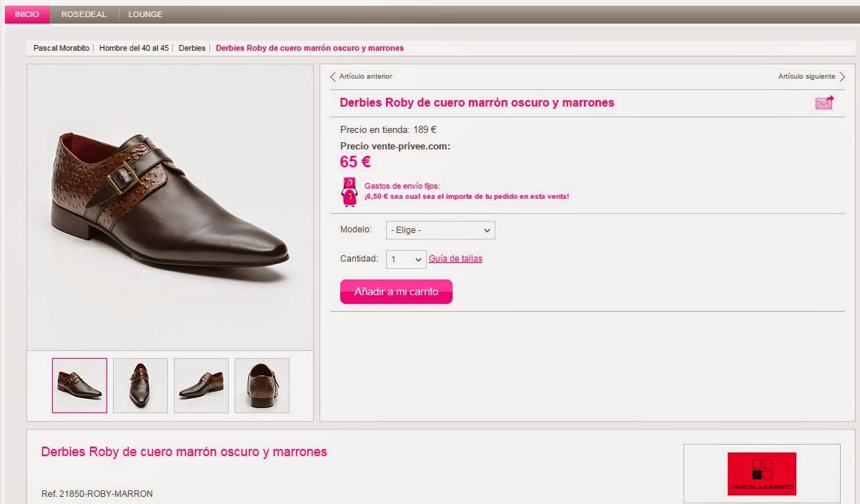Viewport: 860px width, 504px height.
Task: Click the red Pascal Morabito brand logo
Action: [x=762, y=474]
